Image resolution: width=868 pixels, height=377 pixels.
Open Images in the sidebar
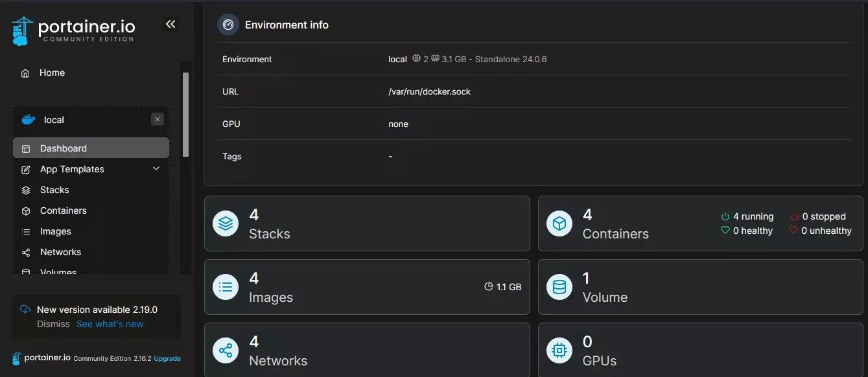click(91, 231)
